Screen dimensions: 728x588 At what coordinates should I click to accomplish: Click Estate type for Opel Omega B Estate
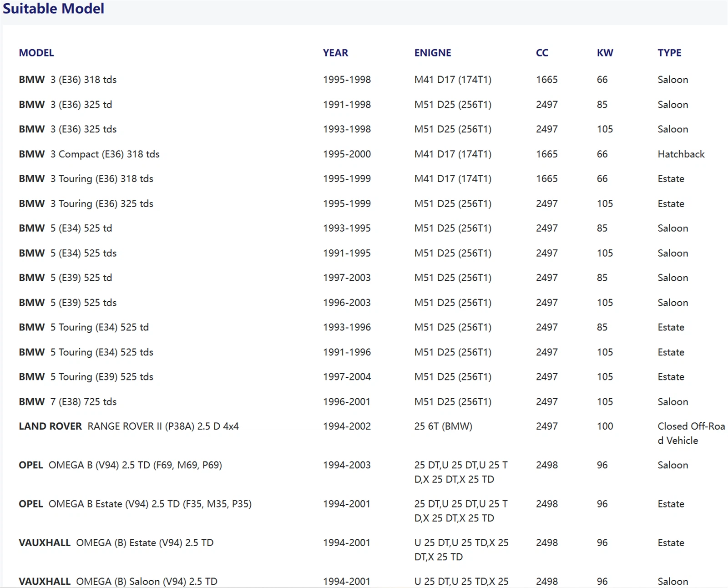click(x=671, y=504)
